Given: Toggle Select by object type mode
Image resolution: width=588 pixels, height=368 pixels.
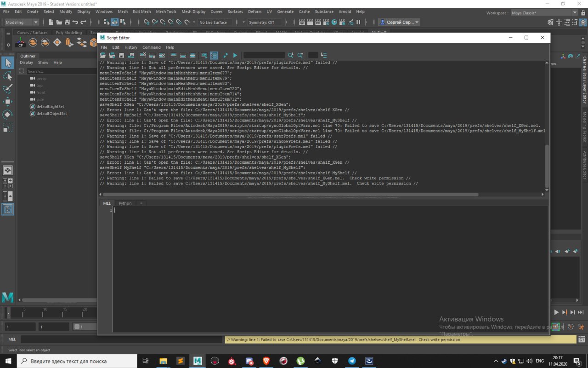Looking at the screenshot, I should (x=115, y=22).
